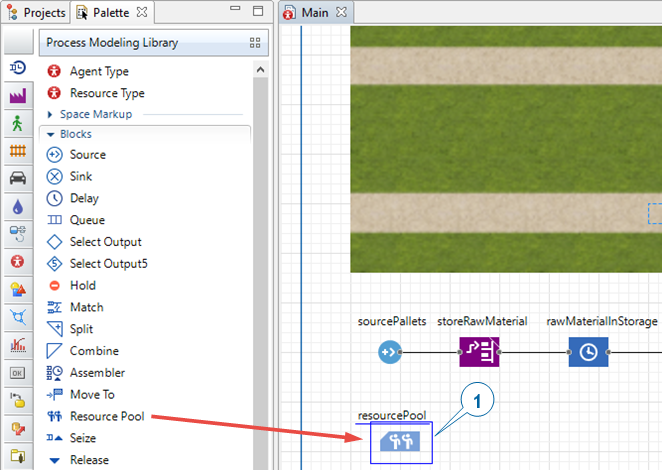Open the Analysis charts palette icon

[x=18, y=345]
